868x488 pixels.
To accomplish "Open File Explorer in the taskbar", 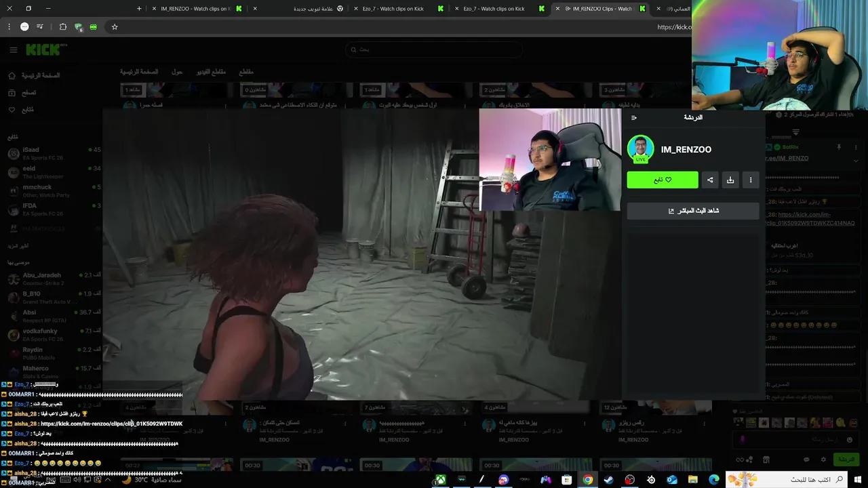I will (692, 480).
